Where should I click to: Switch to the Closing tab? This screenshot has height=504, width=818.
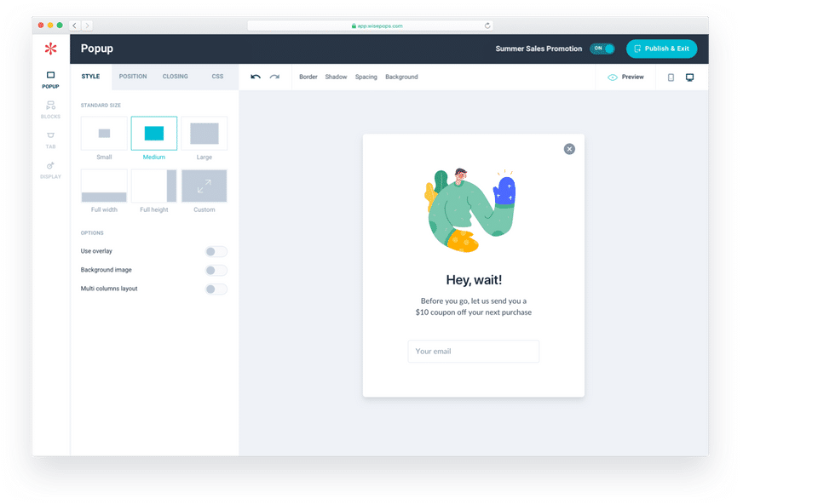[175, 77]
